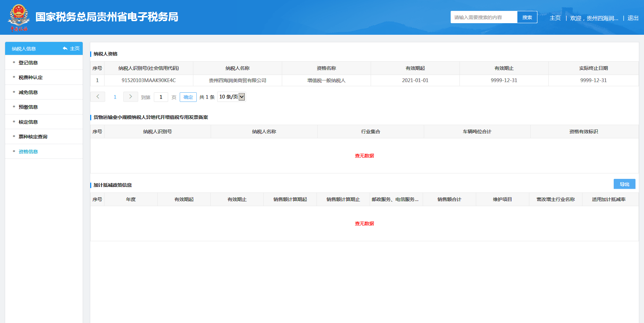This screenshot has height=323, width=644.
Task: Go to next page with right chevron
Action: click(130, 97)
